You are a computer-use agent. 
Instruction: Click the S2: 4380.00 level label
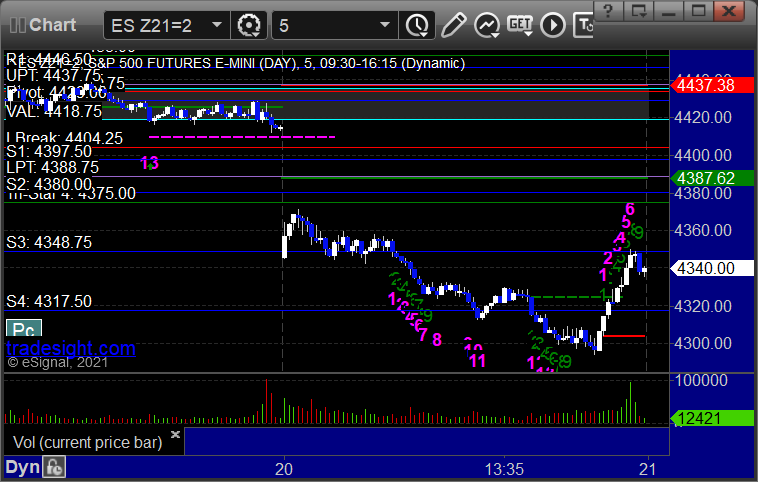pos(49,184)
